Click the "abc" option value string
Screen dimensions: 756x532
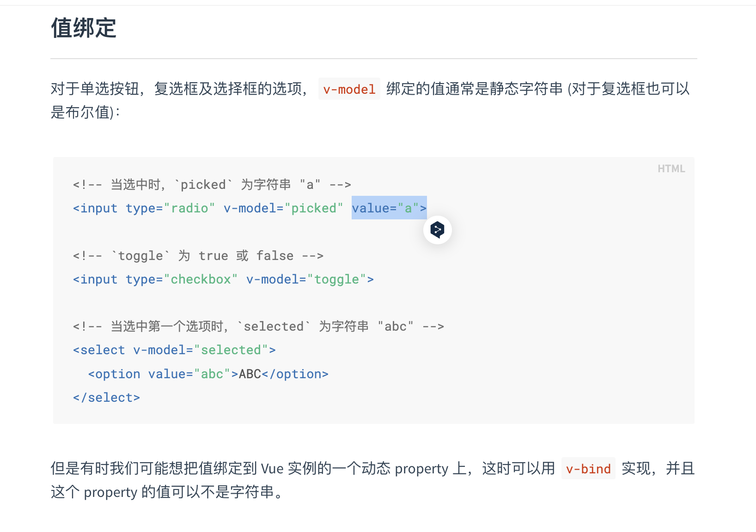pos(212,374)
